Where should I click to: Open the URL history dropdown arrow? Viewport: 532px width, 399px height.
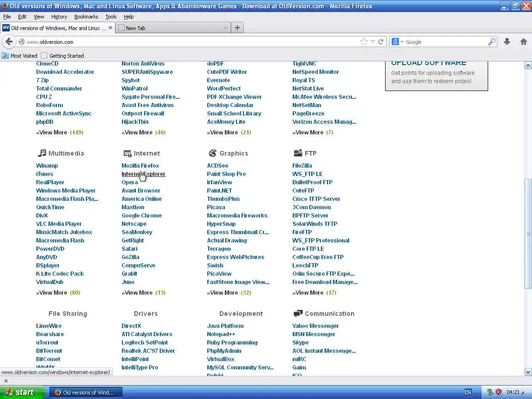click(373, 42)
